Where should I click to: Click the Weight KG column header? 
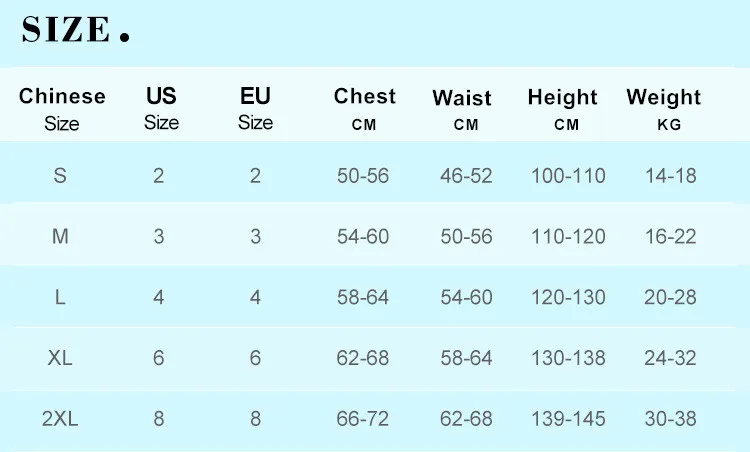(664, 109)
